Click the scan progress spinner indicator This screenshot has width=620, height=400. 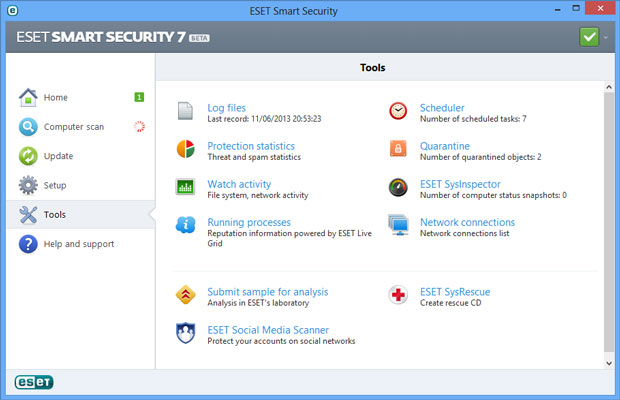pyautogui.click(x=139, y=126)
